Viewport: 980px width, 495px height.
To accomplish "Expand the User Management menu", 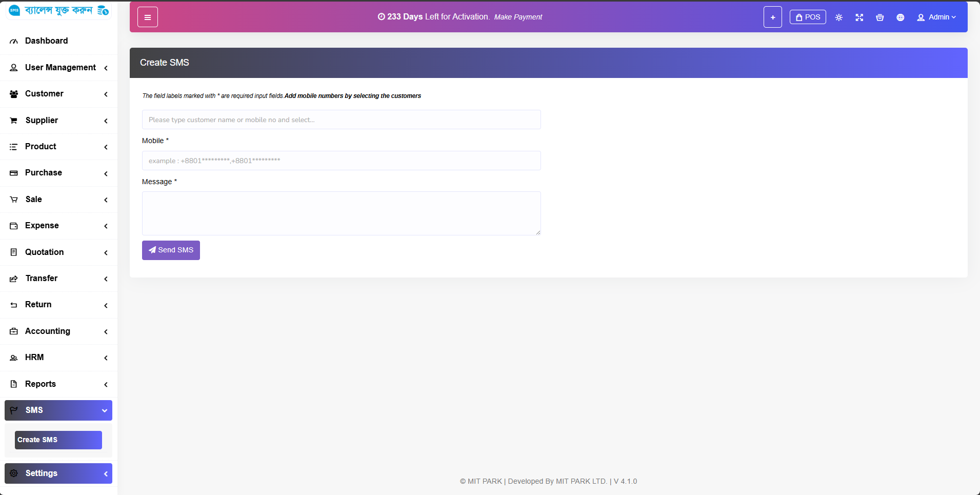I will [60, 68].
